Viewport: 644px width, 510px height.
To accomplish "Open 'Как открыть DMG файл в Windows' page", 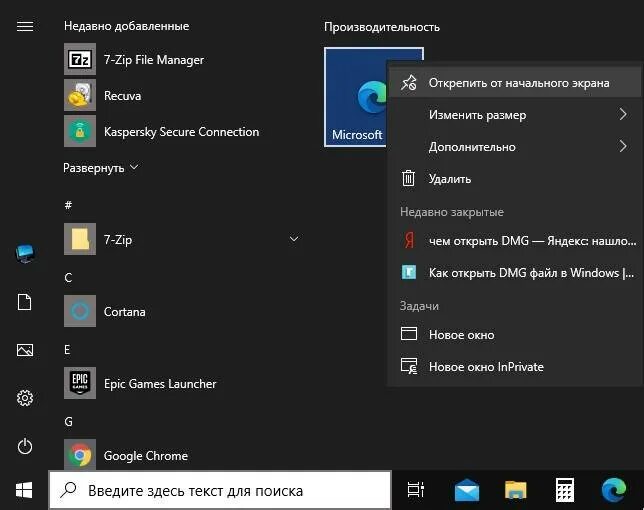I will 515,273.
